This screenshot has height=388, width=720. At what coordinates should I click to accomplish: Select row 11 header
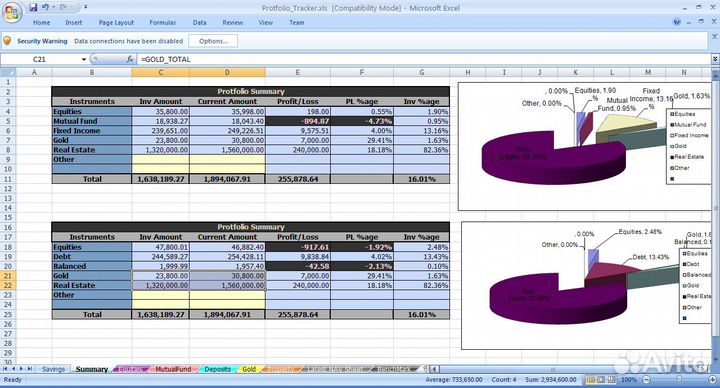[8, 179]
